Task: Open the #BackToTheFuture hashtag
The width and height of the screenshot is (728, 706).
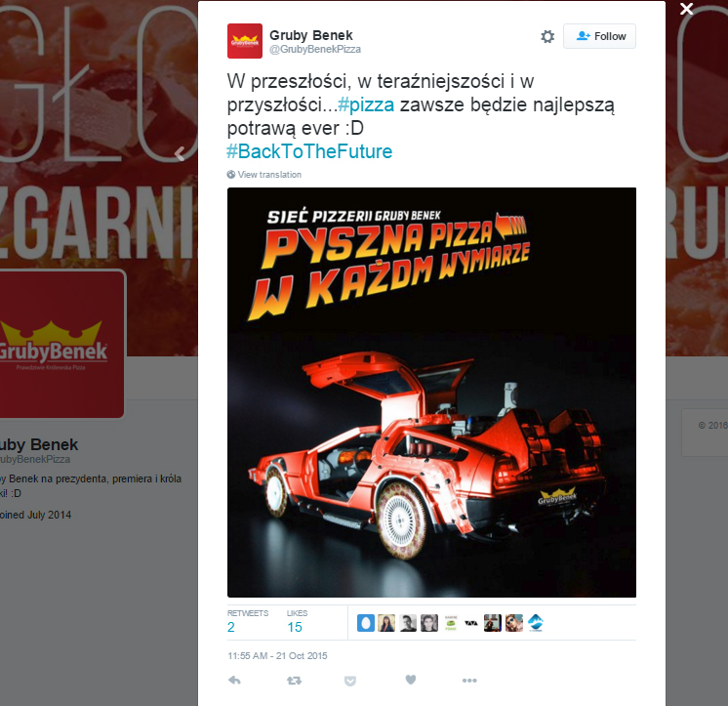Action: coord(309,151)
